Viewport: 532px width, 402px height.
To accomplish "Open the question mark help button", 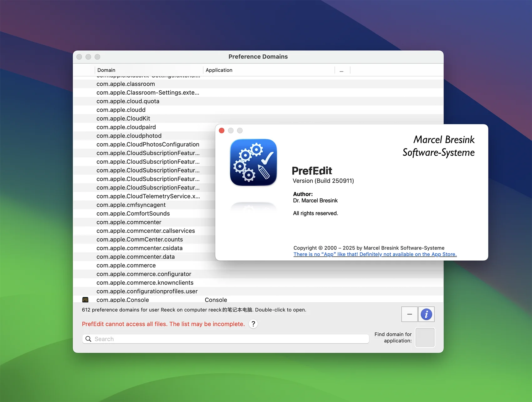I will tap(253, 324).
